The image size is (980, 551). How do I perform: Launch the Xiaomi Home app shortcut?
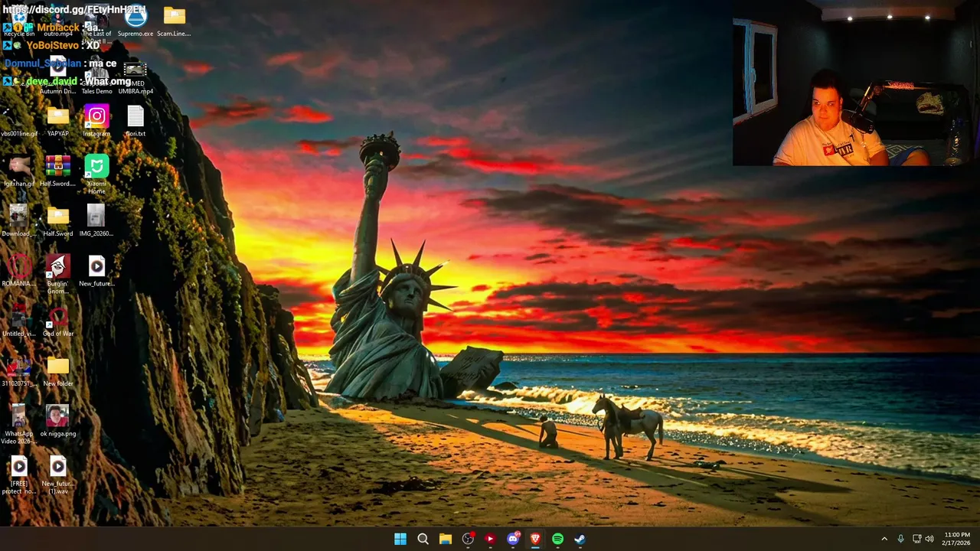click(96, 174)
